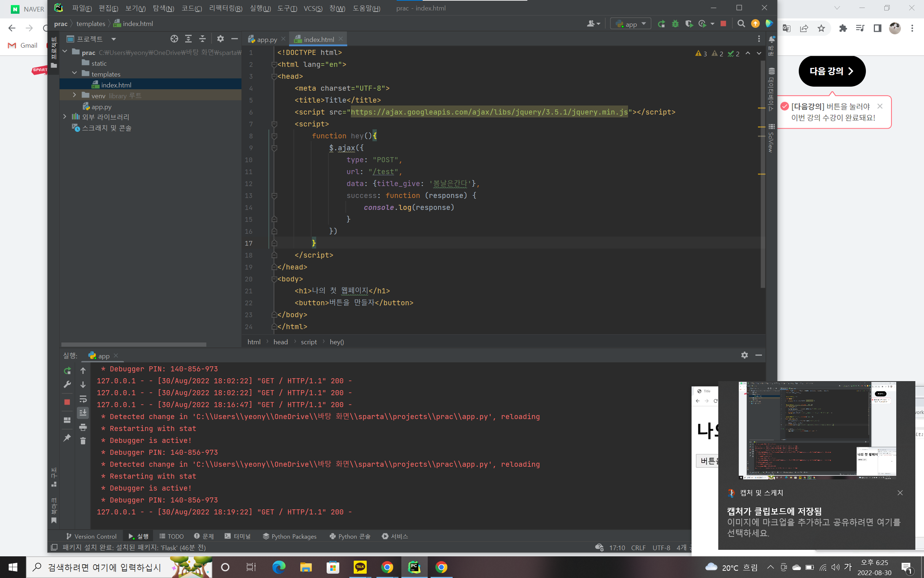
Task: Open the TODO tool window
Action: (x=171, y=536)
